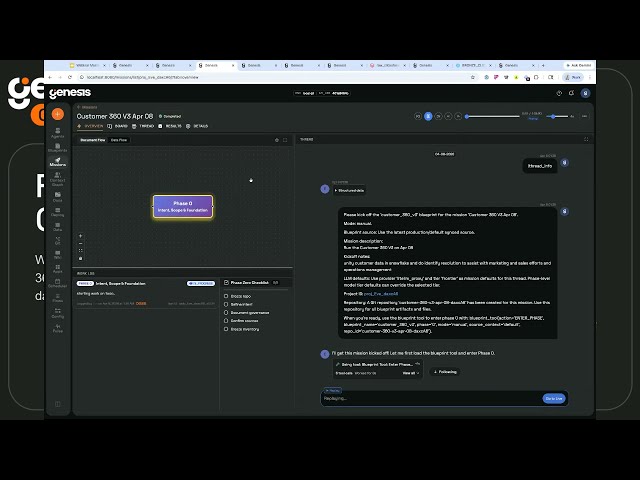
Task: Open Missions in the sidebar
Action: [x=58, y=162]
